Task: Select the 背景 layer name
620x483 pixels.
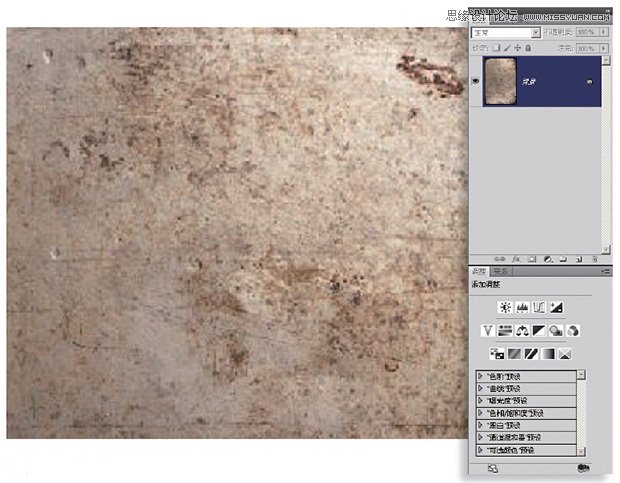Action: pyautogui.click(x=529, y=82)
